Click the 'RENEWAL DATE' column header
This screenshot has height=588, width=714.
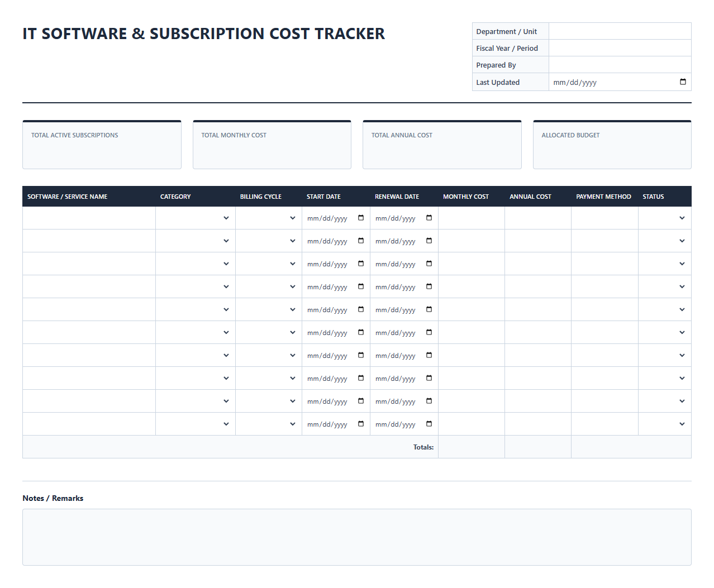tap(397, 197)
